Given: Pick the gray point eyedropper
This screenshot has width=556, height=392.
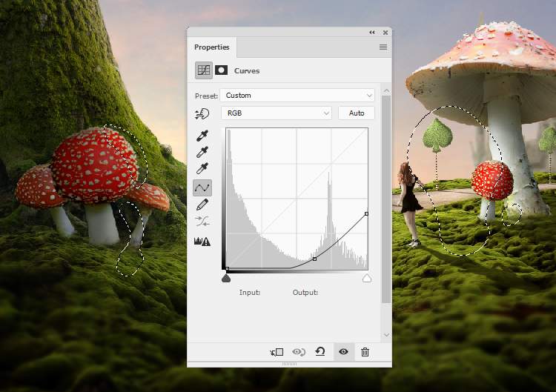Looking at the screenshot, I should [202, 153].
